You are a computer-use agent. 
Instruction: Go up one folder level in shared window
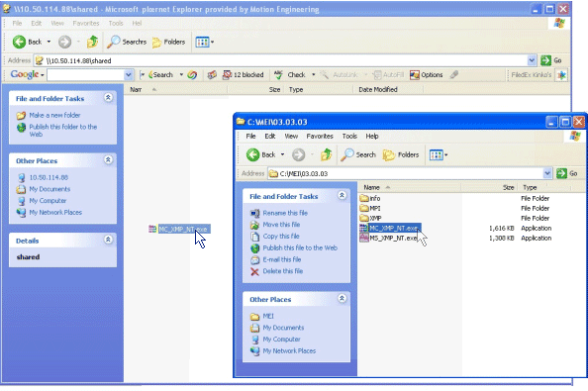tap(92, 42)
